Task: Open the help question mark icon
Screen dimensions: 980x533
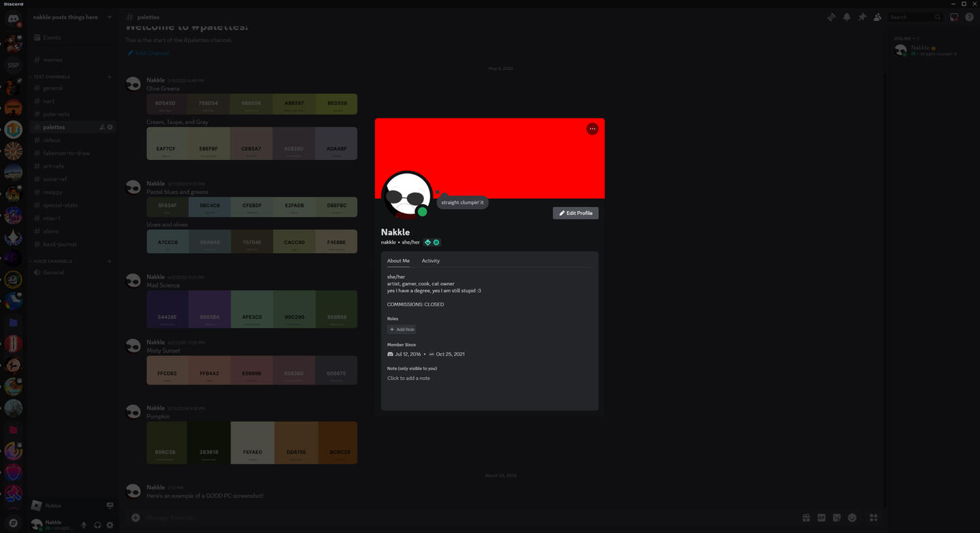Action: point(969,17)
